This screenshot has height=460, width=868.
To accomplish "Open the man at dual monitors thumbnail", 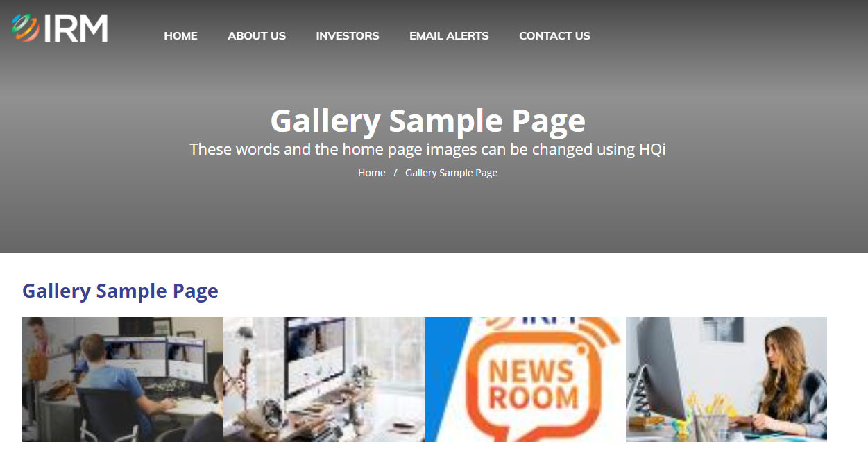I will coord(123,380).
